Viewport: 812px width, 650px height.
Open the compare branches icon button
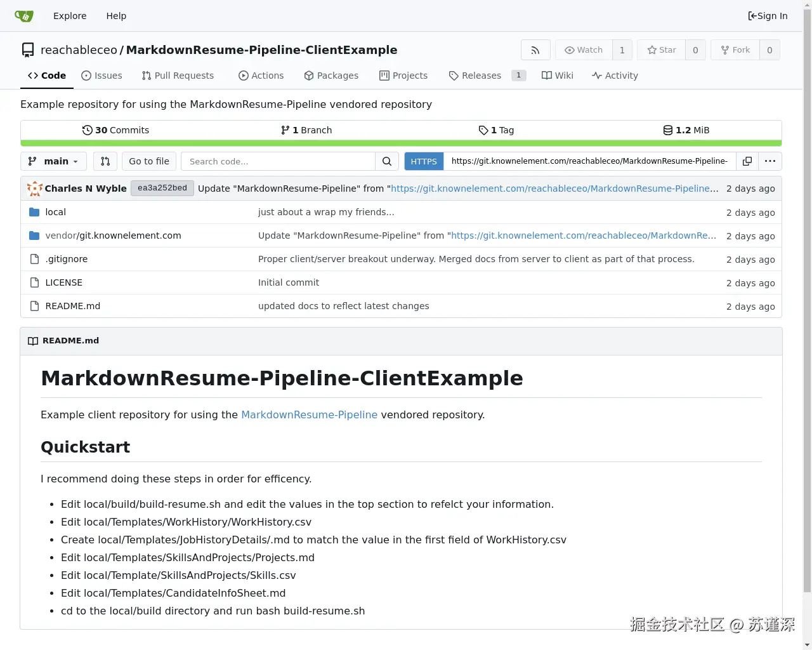tap(105, 161)
